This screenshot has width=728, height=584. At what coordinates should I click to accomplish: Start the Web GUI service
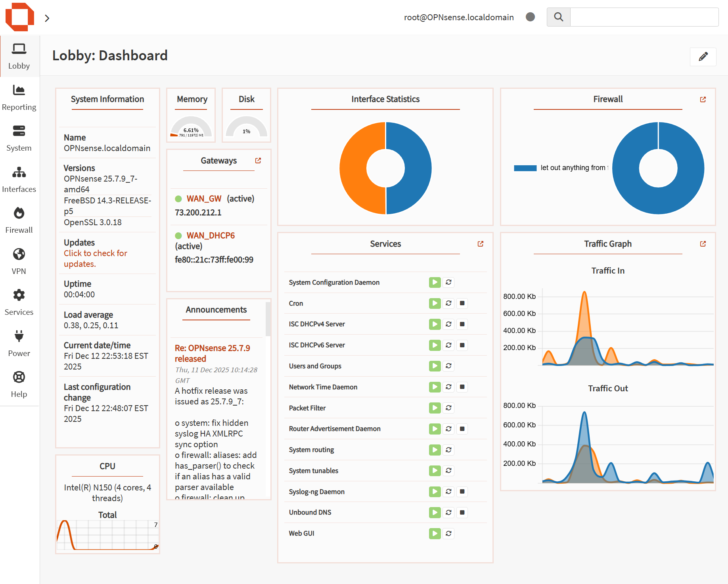[435, 533]
